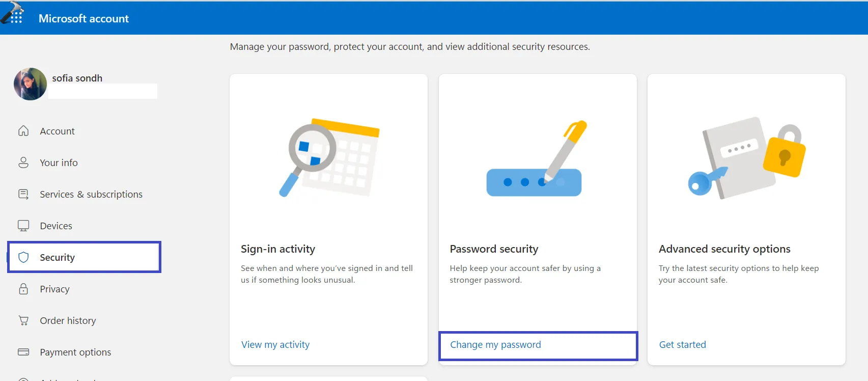Click the Microsoft account header title
868x381 pixels.
pyautogui.click(x=84, y=18)
